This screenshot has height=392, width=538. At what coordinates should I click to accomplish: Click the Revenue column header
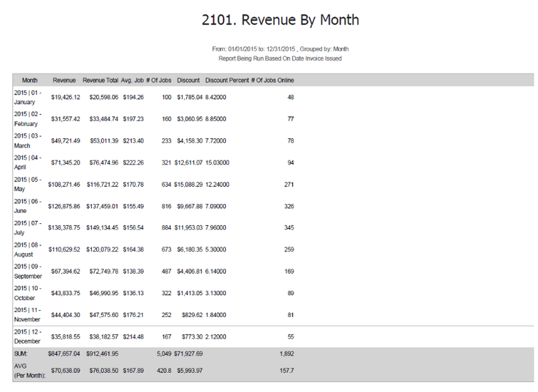(x=64, y=81)
